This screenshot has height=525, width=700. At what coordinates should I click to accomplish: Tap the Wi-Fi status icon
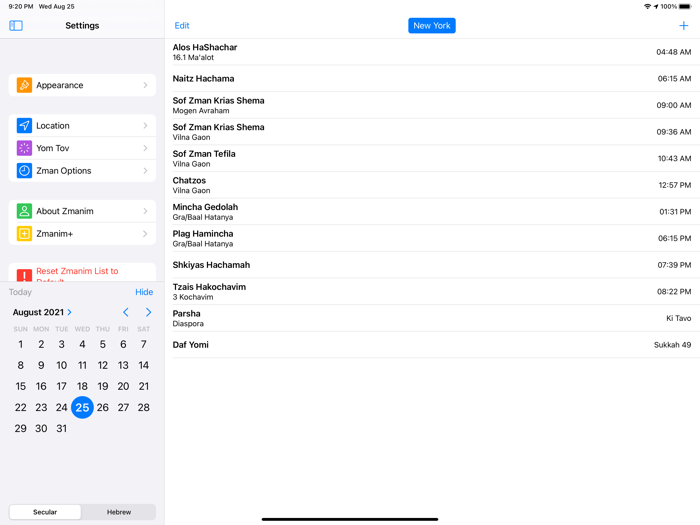point(647,6)
